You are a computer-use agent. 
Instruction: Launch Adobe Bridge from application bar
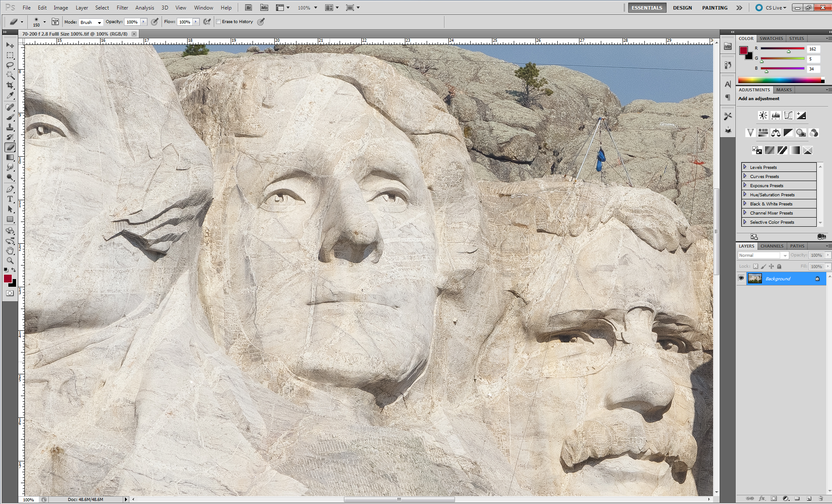[x=249, y=7]
